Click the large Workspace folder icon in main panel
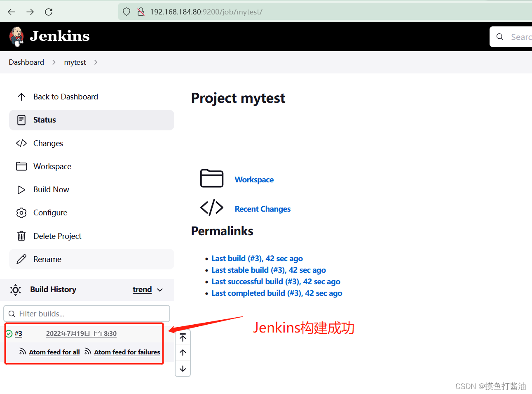532x394 pixels. coord(212,178)
